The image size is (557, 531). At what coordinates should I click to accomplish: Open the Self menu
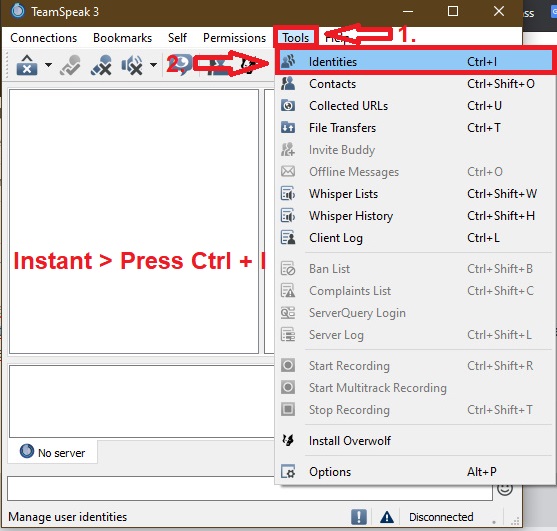coord(177,38)
